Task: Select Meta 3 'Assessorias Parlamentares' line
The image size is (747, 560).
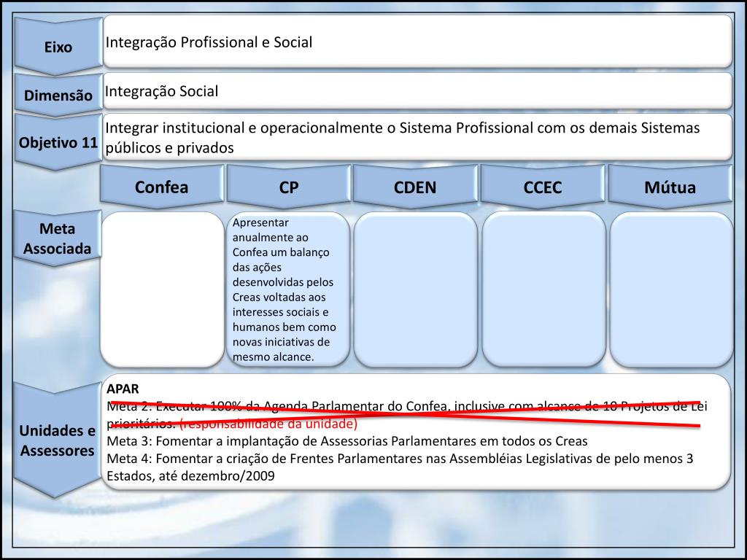Action: click(347, 441)
